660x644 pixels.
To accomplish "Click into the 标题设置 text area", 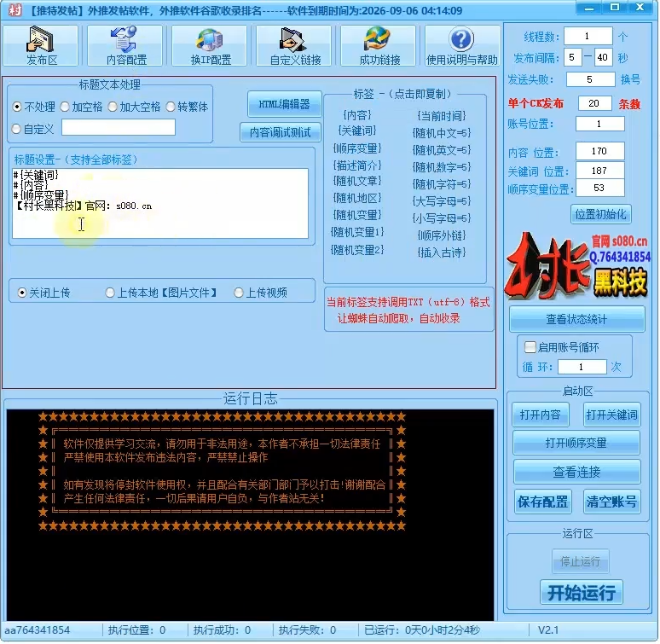I will tap(160, 203).
